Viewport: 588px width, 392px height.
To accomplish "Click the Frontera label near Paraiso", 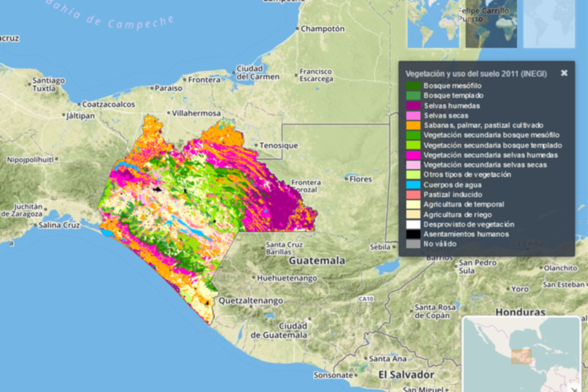I will tap(204, 80).
